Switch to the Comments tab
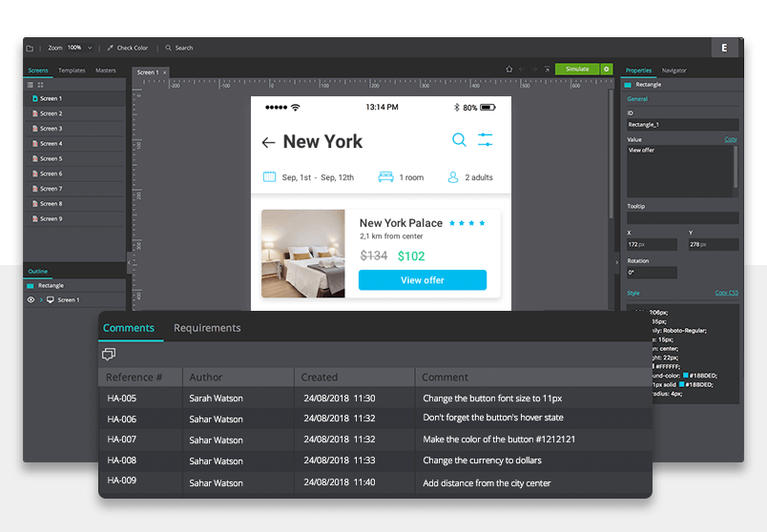 129,328
